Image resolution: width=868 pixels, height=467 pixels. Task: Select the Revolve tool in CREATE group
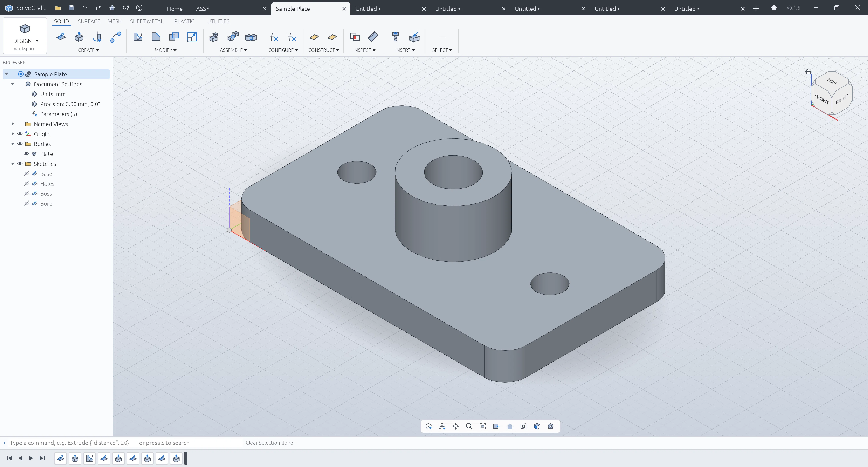97,37
